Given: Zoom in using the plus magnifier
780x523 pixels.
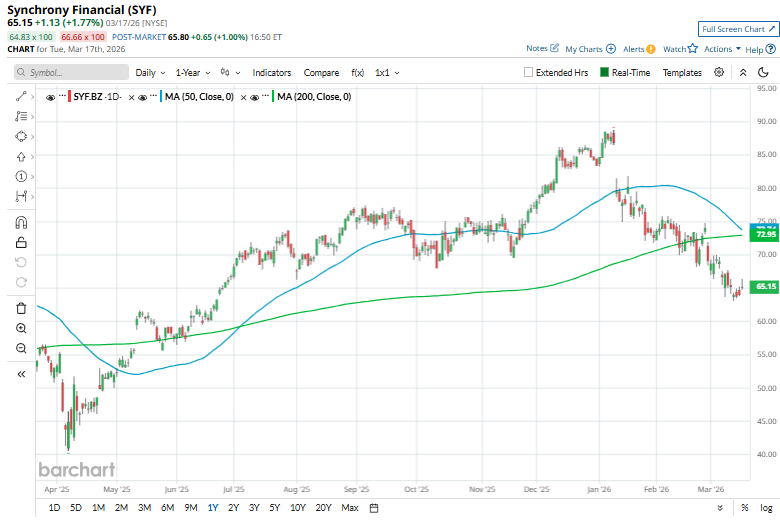Looking at the screenshot, I should point(20,328).
